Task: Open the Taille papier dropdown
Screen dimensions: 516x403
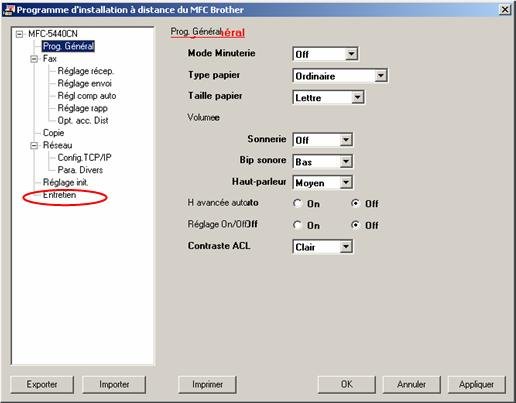Action: click(x=357, y=97)
